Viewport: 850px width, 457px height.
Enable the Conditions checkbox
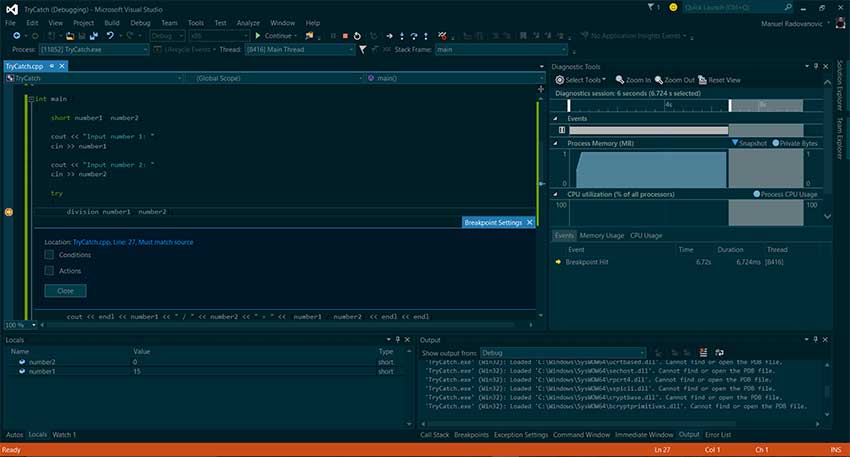coord(49,255)
